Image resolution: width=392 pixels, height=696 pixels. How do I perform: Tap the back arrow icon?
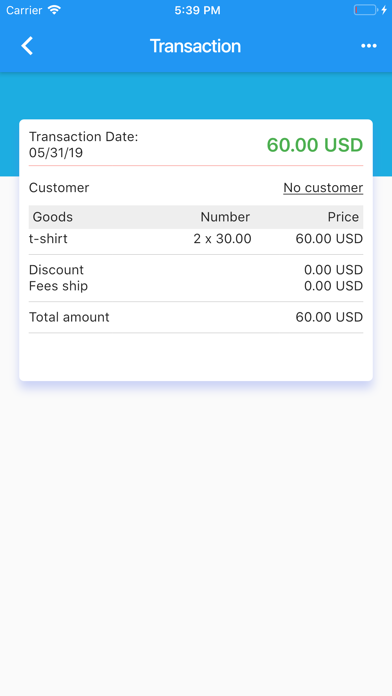tap(28, 46)
